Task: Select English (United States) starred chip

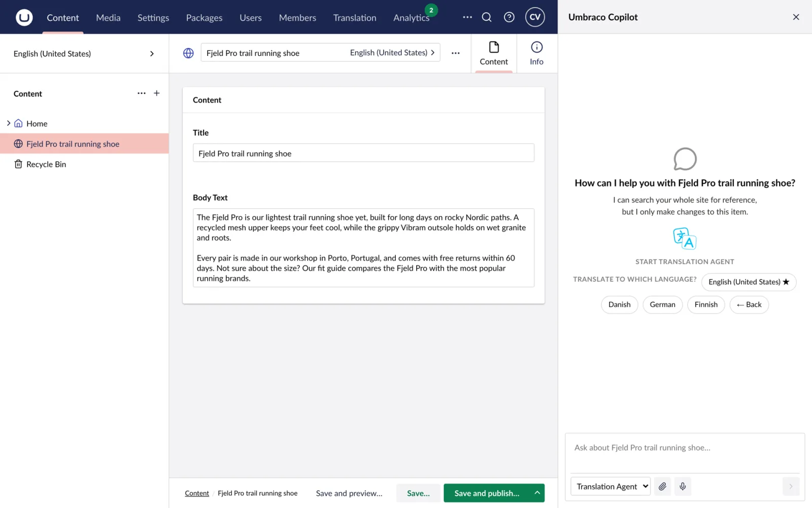Action: click(749, 282)
